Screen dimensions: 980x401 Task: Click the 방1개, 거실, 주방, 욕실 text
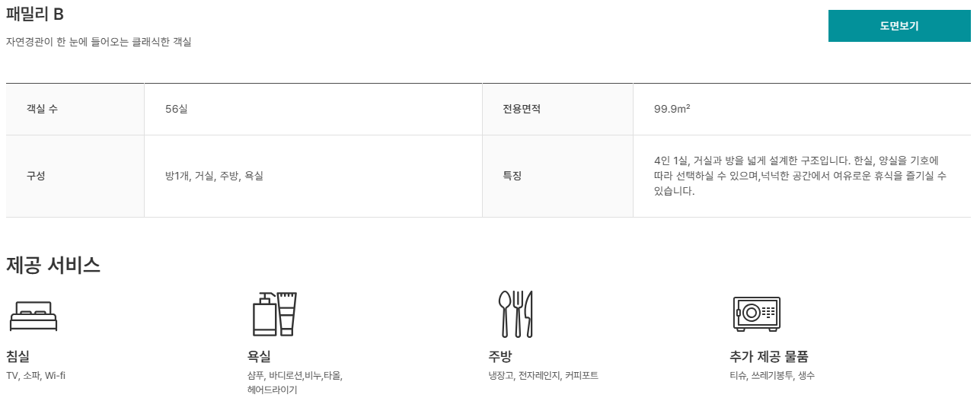click(x=214, y=176)
